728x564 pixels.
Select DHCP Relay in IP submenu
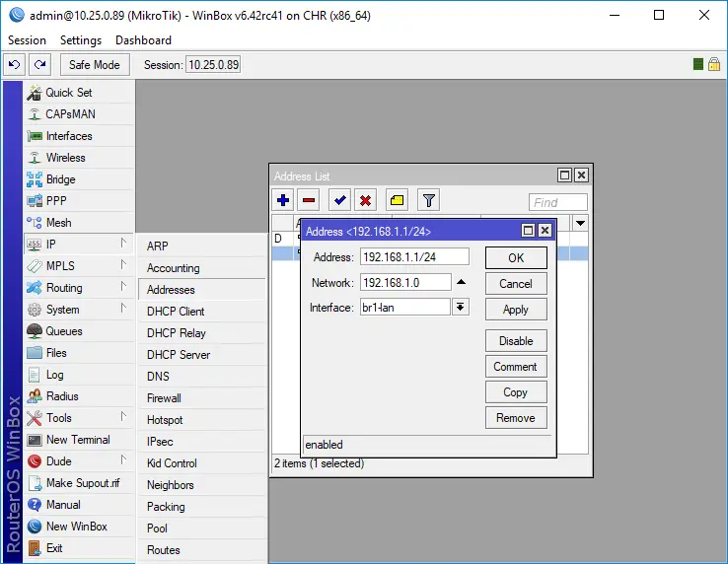pyautogui.click(x=202, y=333)
